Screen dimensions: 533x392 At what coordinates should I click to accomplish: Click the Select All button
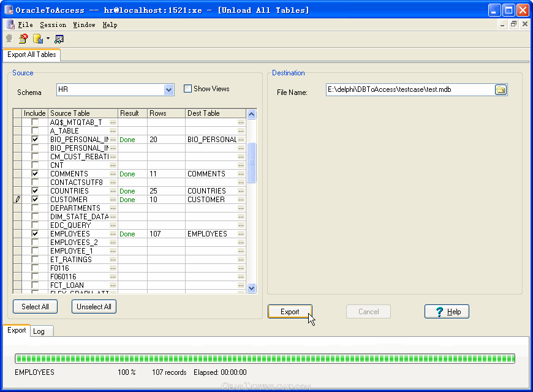pos(35,307)
